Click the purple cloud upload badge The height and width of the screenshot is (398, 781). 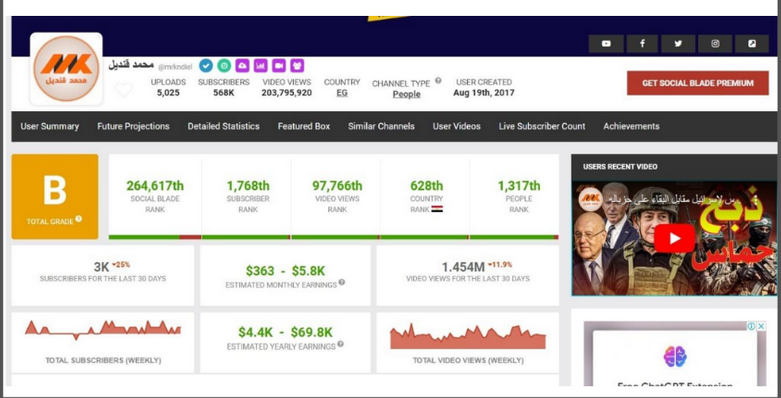pyautogui.click(x=242, y=65)
